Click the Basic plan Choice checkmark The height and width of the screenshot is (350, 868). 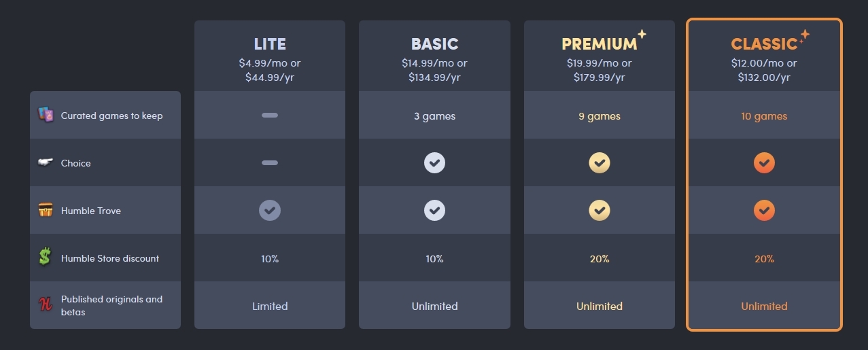(x=434, y=163)
